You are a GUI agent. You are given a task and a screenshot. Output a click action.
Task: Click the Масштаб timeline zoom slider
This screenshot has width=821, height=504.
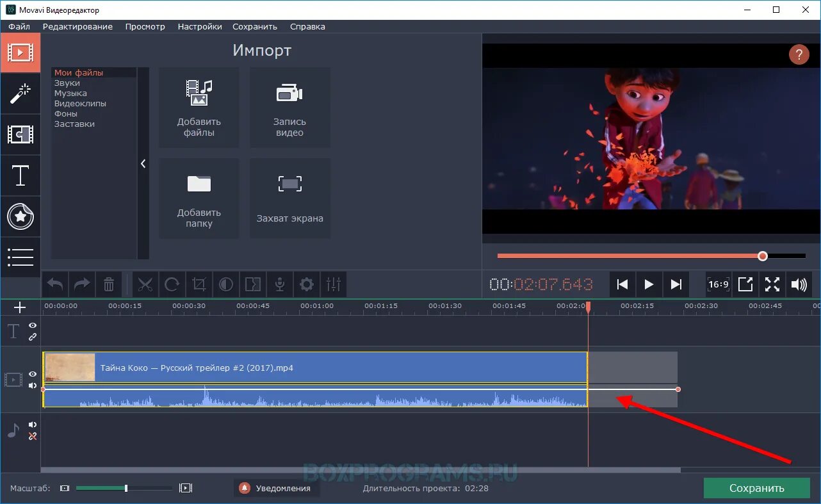pos(124,488)
